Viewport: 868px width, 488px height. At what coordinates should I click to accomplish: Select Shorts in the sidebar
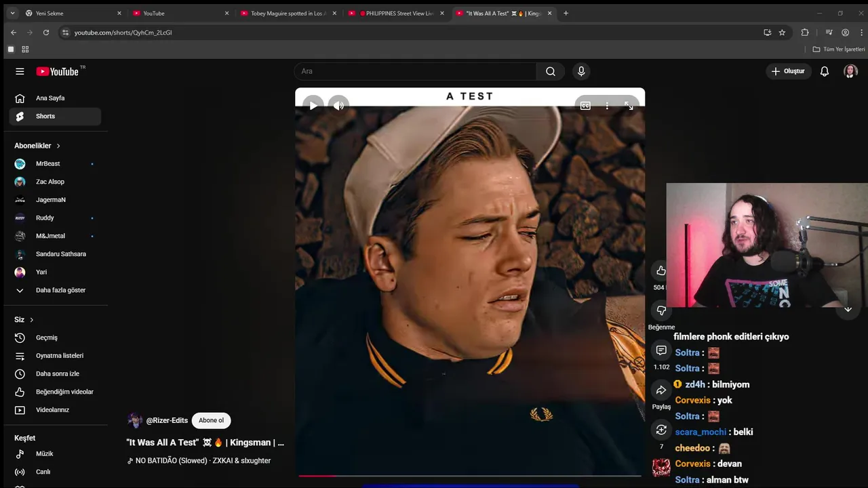click(55, 116)
